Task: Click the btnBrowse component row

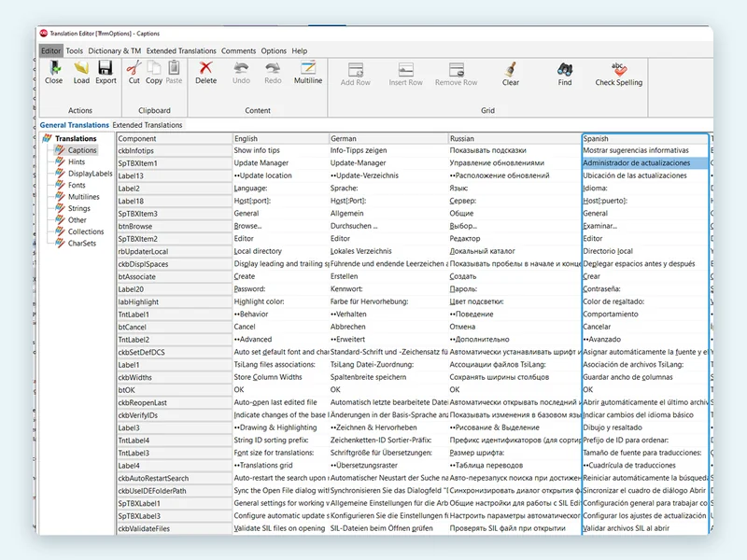Action: click(175, 226)
